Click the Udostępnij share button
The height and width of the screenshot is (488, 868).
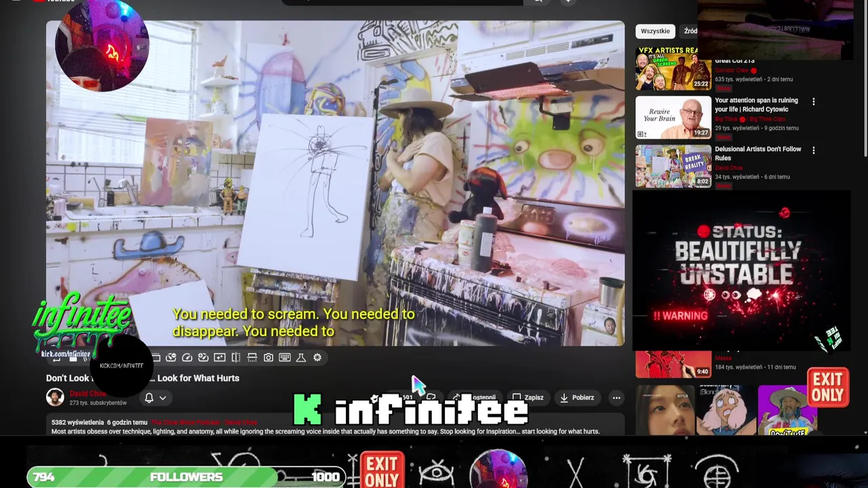click(x=476, y=398)
